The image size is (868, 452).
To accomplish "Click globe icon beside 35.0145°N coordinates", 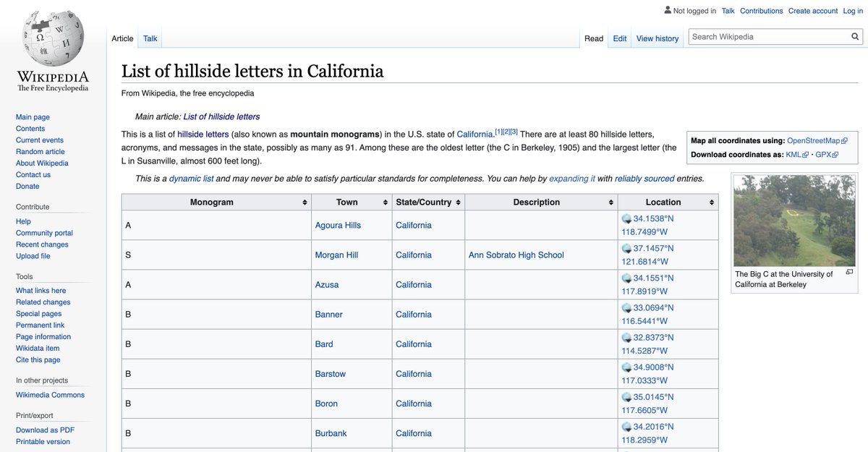I will tap(626, 396).
